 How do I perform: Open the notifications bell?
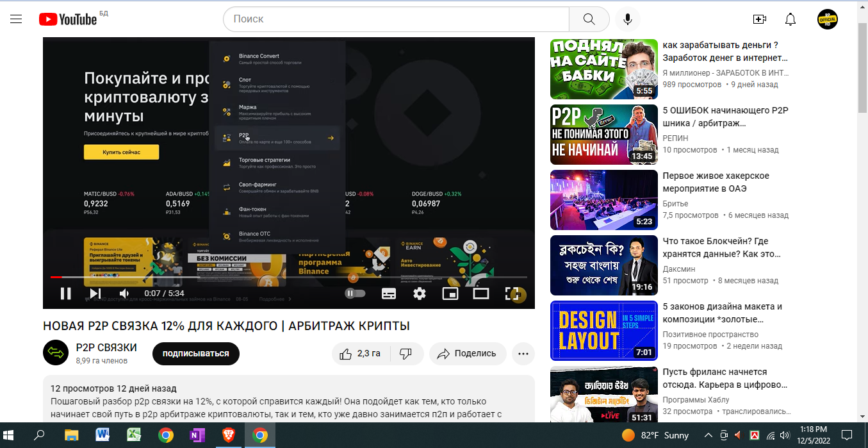pos(790,19)
